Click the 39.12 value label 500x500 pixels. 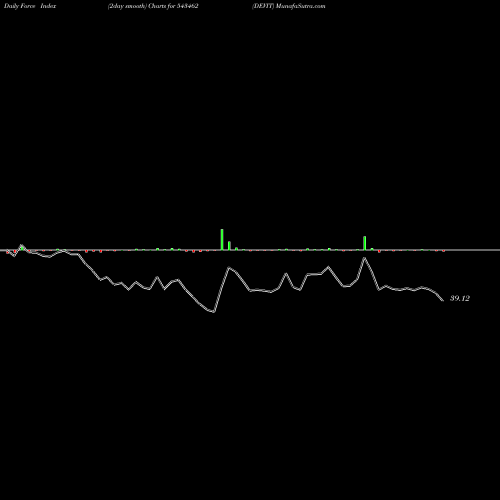[460, 298]
